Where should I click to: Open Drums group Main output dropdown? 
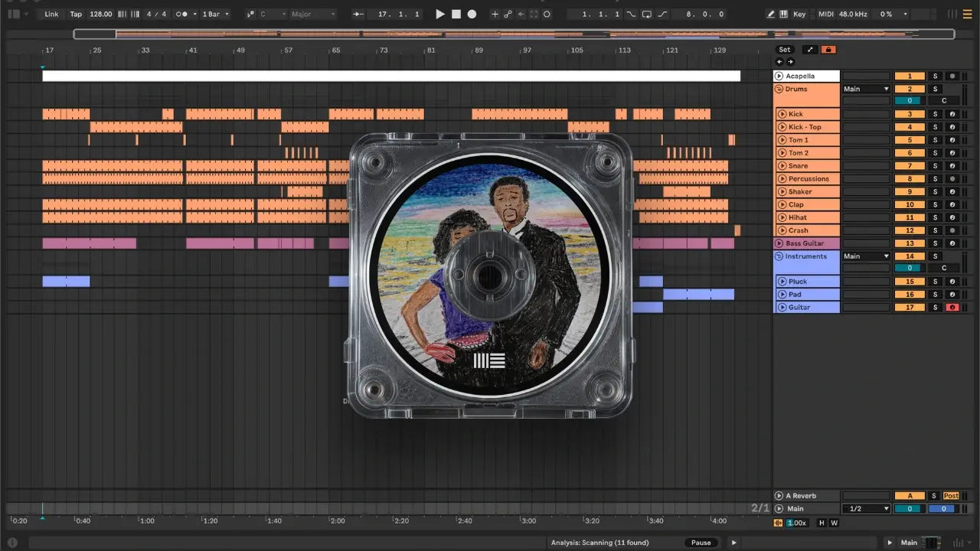(866, 89)
